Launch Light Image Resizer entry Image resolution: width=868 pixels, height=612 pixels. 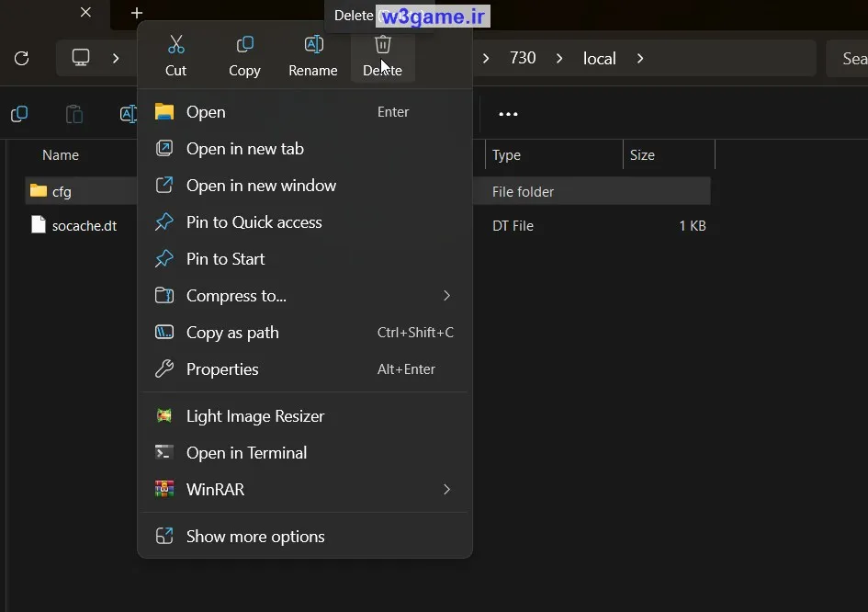(304, 416)
